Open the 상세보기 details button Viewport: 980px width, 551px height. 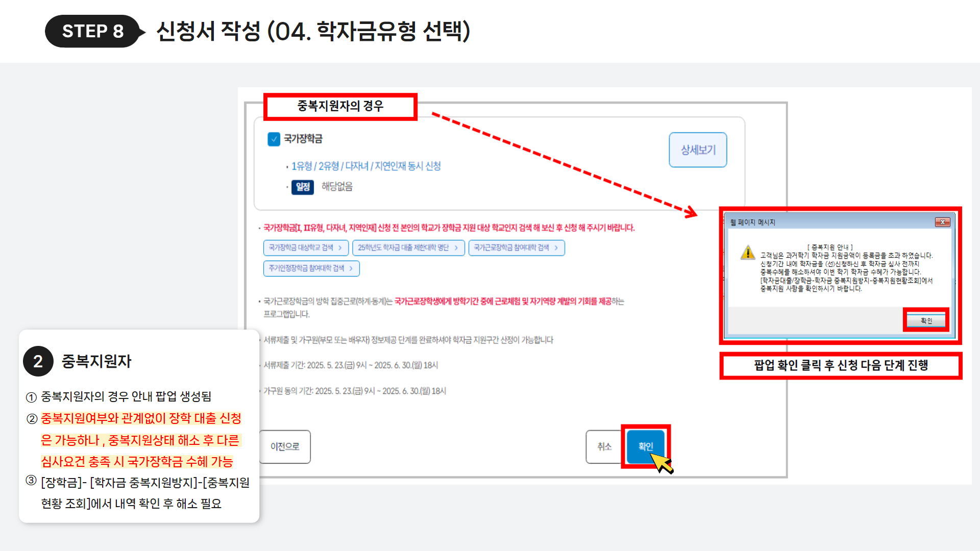point(698,150)
